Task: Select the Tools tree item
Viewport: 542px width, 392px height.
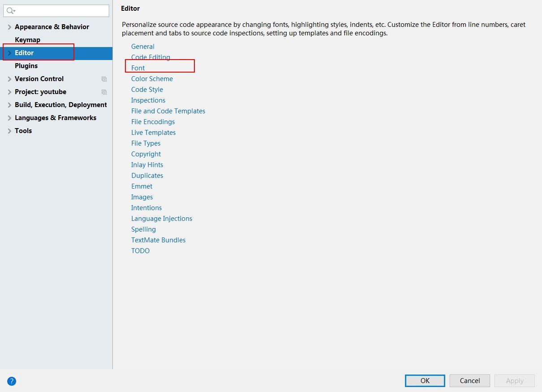Action: [23, 131]
